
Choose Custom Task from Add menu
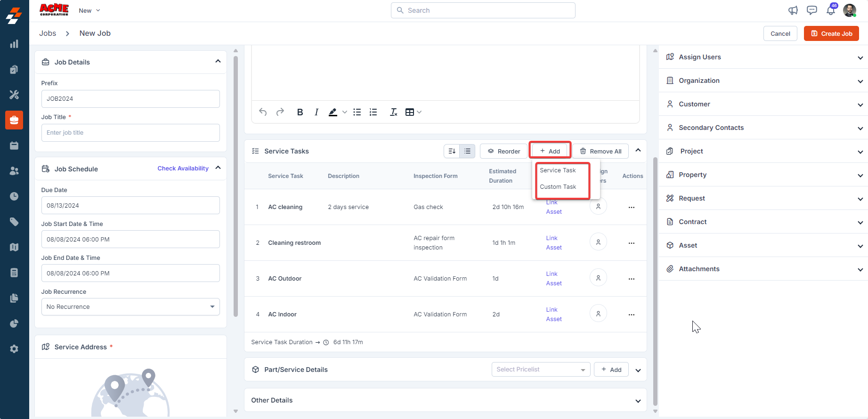point(558,187)
